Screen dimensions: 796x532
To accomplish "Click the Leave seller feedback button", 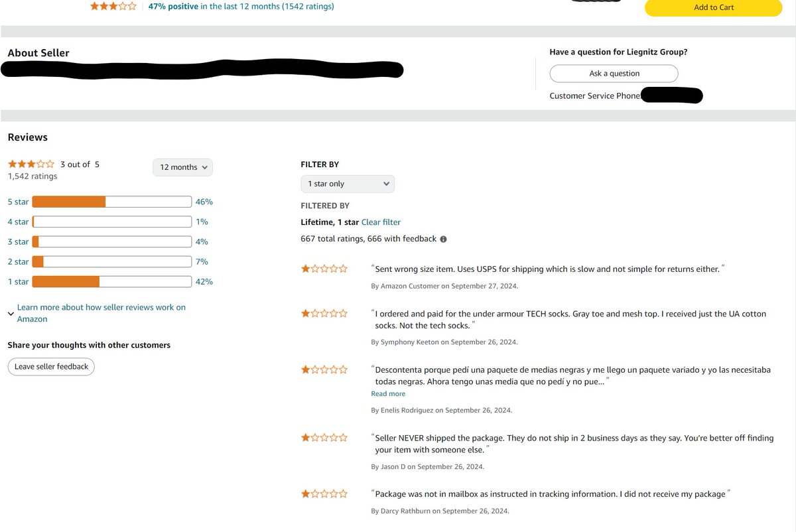I will [x=51, y=367].
